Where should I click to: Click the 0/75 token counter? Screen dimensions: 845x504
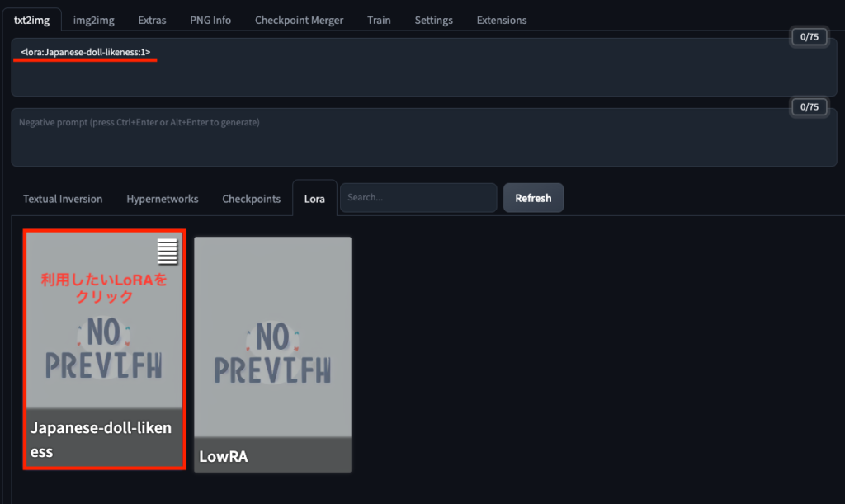coord(809,36)
